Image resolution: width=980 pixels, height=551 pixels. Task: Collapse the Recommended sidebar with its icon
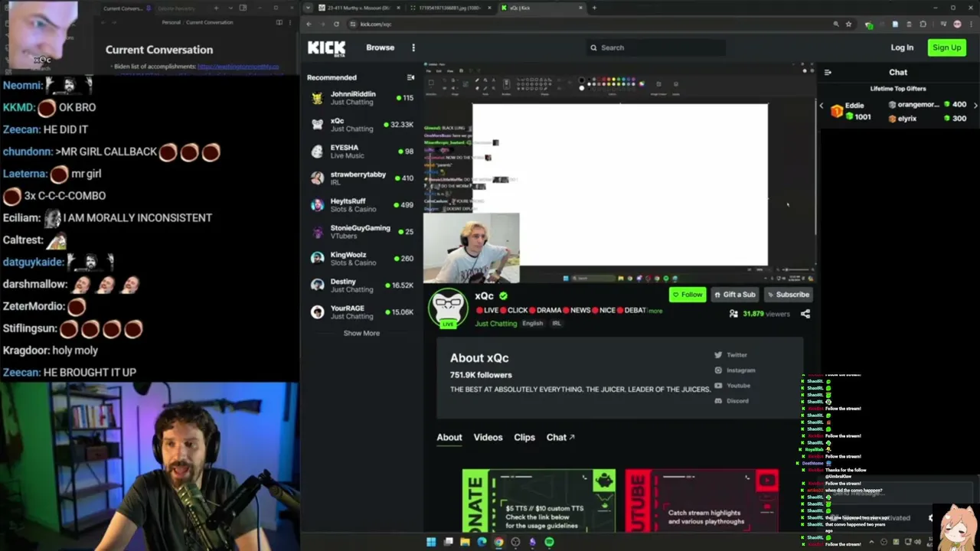click(x=410, y=77)
